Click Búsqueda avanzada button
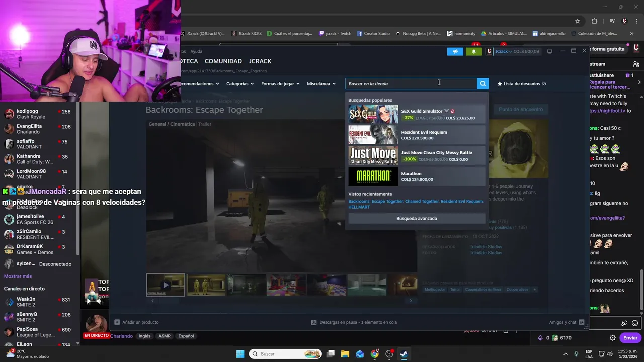This screenshot has height=362, width=644. tap(417, 218)
